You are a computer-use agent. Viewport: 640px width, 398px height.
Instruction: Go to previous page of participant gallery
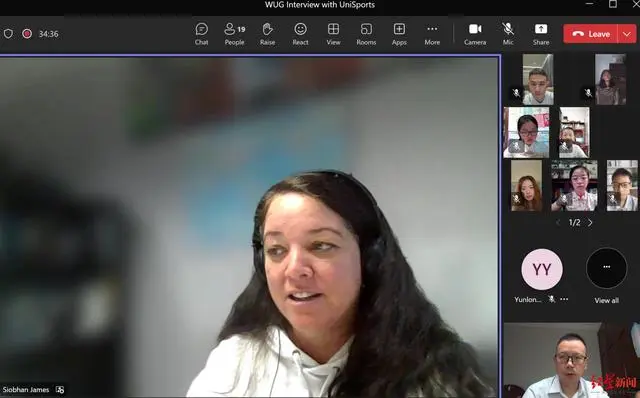click(x=558, y=222)
